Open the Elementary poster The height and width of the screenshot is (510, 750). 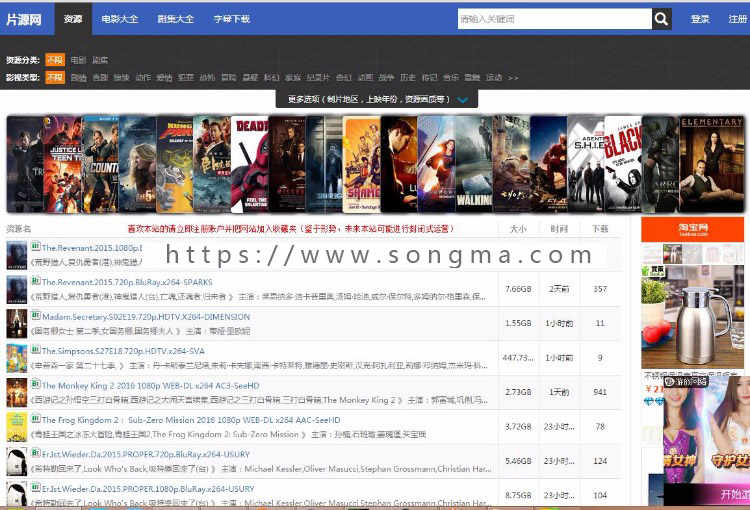pyautogui.click(x=712, y=164)
